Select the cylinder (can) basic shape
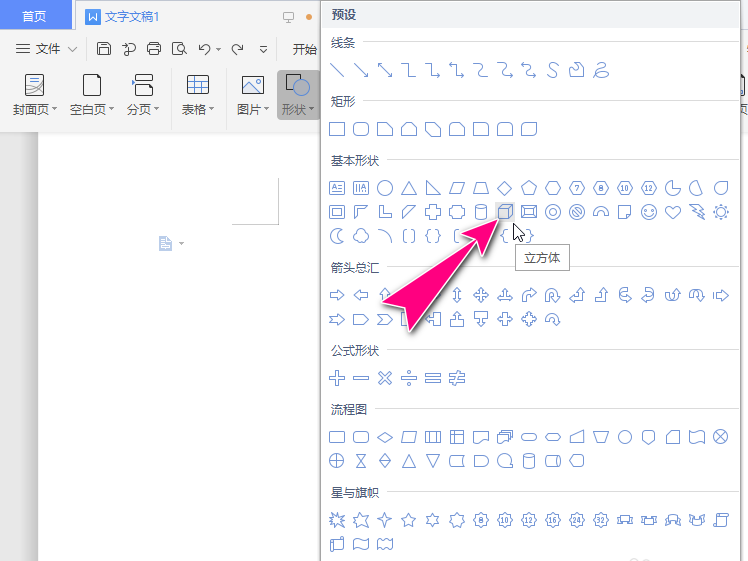Viewport: 748px width, 561px height. click(x=481, y=212)
